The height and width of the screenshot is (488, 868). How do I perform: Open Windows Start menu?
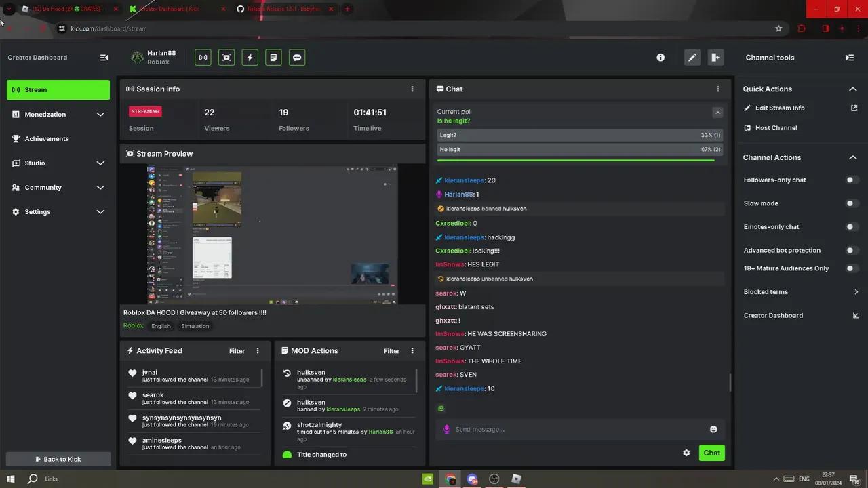tap(10, 479)
